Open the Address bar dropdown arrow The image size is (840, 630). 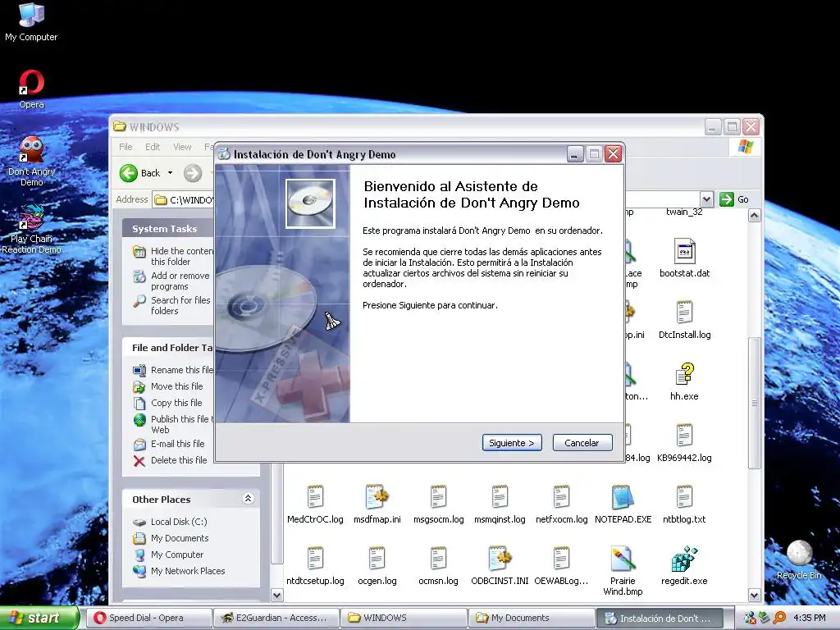706,199
